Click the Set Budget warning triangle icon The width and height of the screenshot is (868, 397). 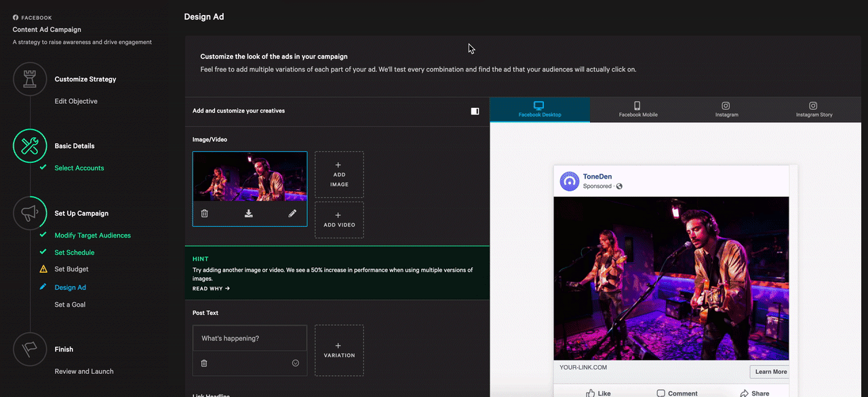click(x=43, y=269)
